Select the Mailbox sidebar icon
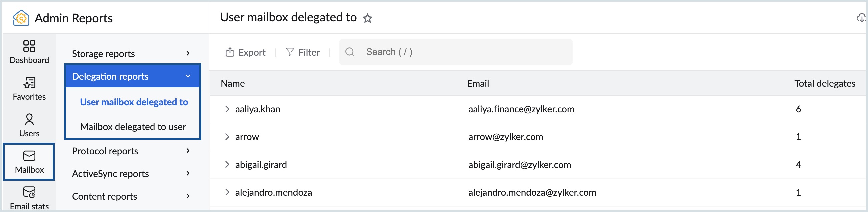Viewport: 868px width, 212px height. [x=29, y=162]
